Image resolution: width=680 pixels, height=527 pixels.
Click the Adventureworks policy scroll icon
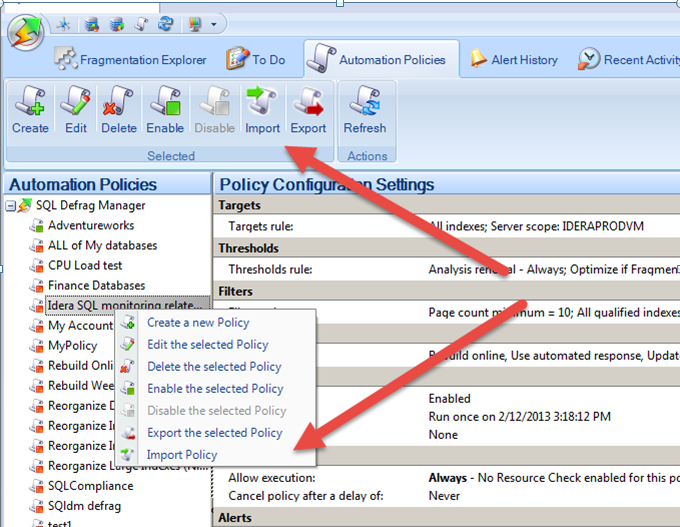point(36,226)
